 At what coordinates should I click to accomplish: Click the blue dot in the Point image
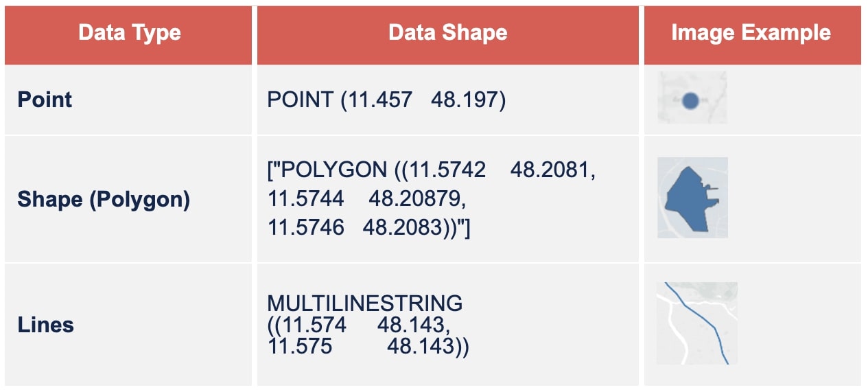691,101
